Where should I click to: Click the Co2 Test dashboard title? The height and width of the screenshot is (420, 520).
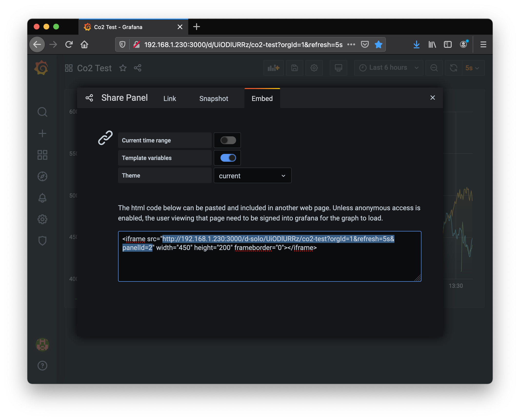coord(94,68)
